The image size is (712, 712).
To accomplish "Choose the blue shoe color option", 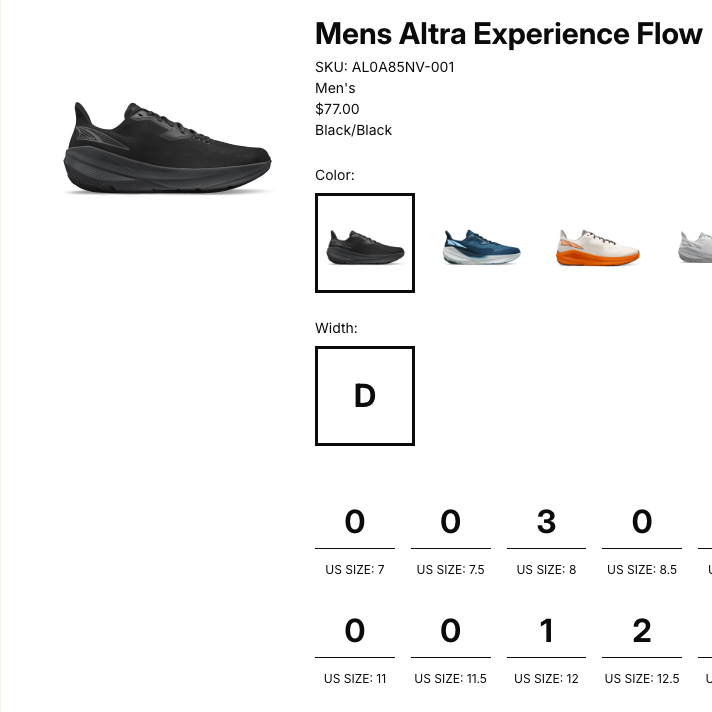I will (481, 246).
